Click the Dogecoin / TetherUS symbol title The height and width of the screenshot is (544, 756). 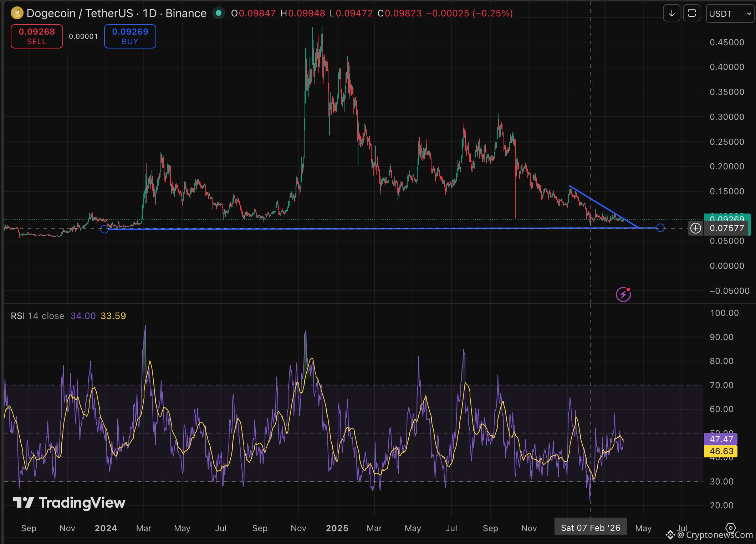[80, 13]
